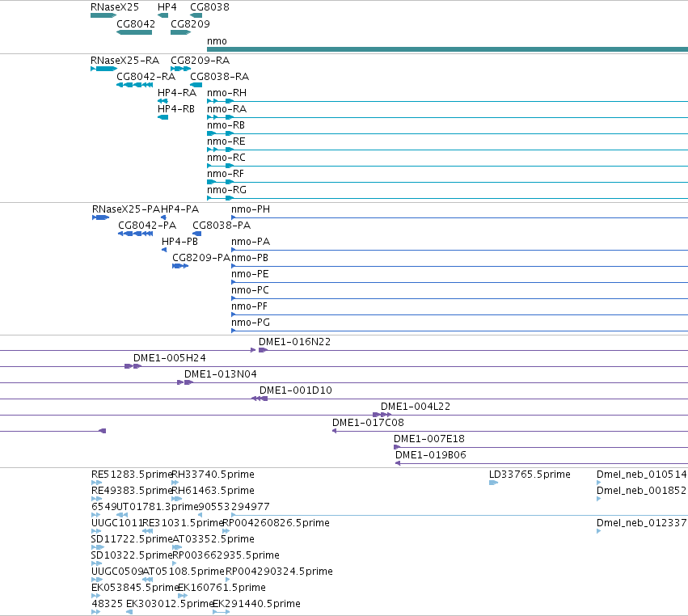Click the nmo-PG protein label
The width and height of the screenshot is (688, 616).
[x=251, y=323]
